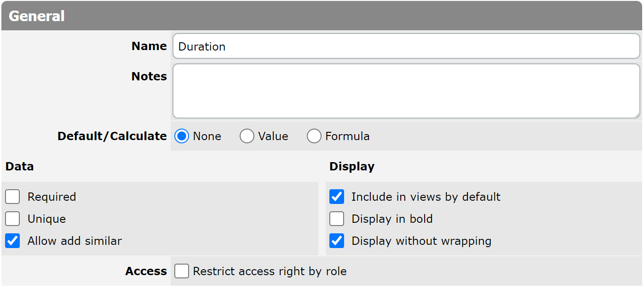Click the Data section heading
The height and width of the screenshot is (288, 644).
(x=20, y=166)
